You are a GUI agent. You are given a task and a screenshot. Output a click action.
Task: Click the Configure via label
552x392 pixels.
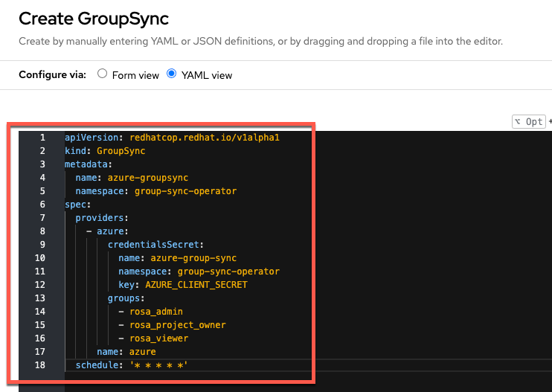53,74
